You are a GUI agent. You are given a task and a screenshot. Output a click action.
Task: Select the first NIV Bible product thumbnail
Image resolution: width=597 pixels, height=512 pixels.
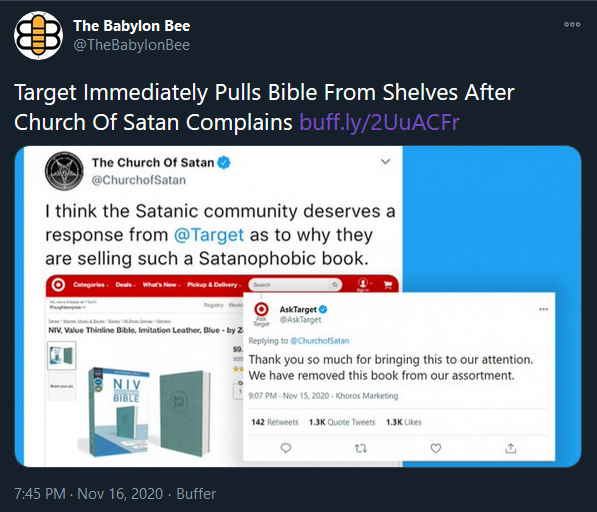pos(62,356)
